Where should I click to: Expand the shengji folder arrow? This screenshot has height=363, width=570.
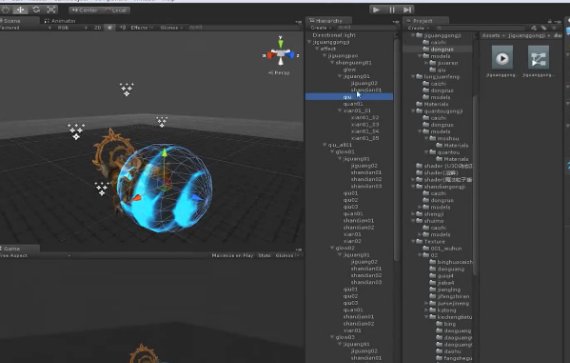coord(413,214)
